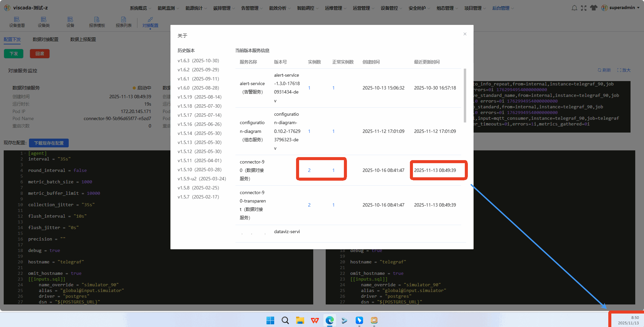Click the 下载现存在配置 button
The height and width of the screenshot is (327, 644).
(x=49, y=143)
